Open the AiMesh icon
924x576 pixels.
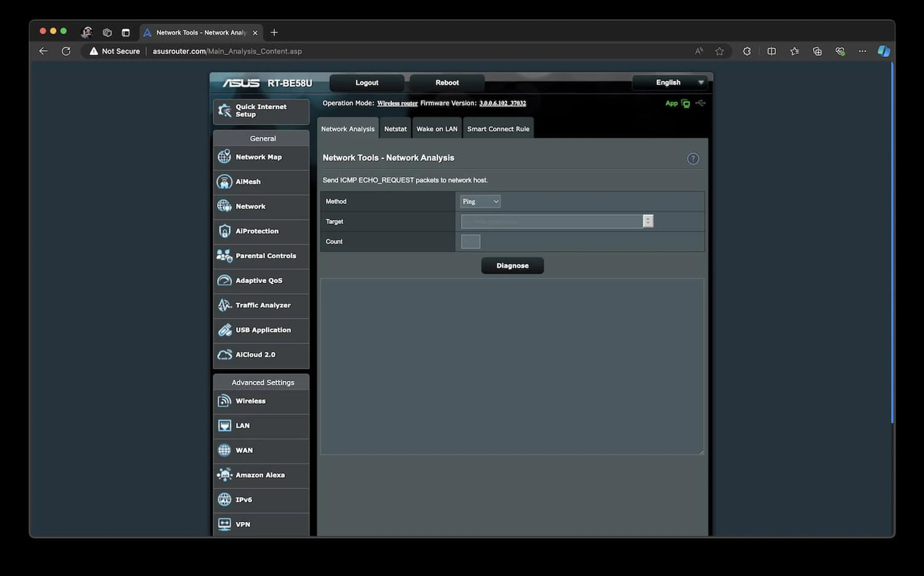[224, 181]
